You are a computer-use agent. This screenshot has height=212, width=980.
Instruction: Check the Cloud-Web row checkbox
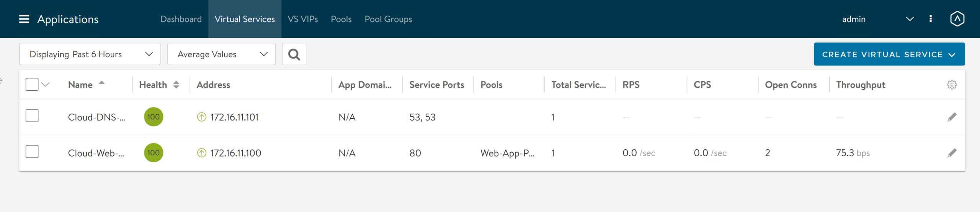point(32,152)
